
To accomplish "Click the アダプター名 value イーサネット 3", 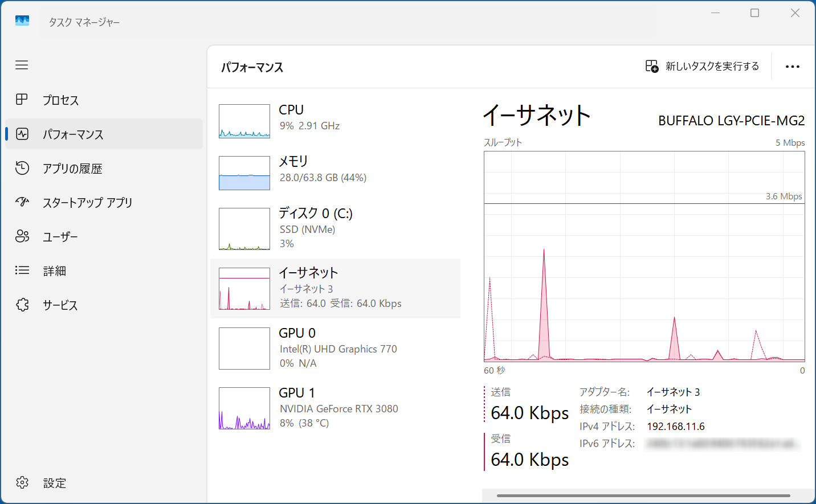I will (x=673, y=392).
